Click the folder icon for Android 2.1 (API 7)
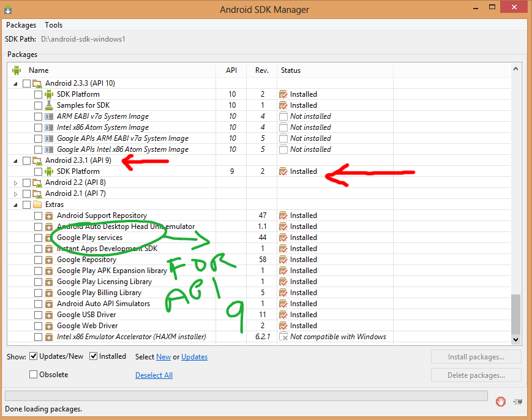 [x=37, y=193]
